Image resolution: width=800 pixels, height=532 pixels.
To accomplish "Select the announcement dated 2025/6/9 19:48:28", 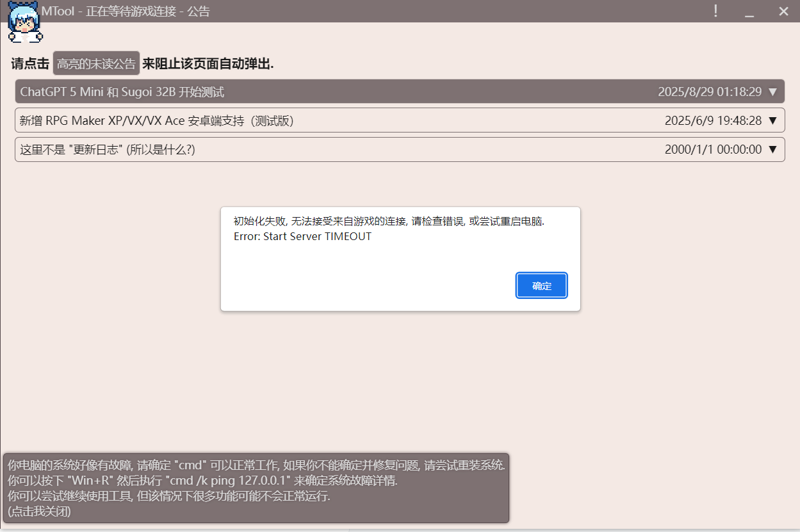I will pos(400,120).
